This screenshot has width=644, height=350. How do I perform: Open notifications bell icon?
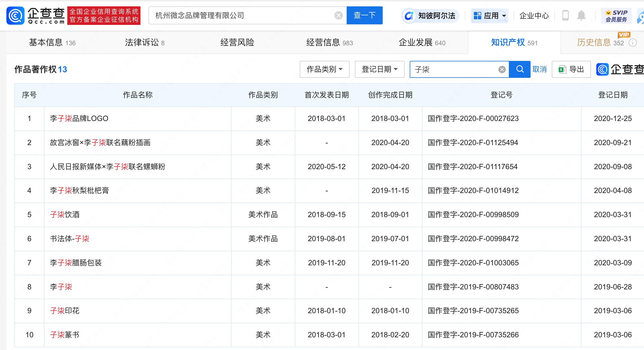[581, 16]
